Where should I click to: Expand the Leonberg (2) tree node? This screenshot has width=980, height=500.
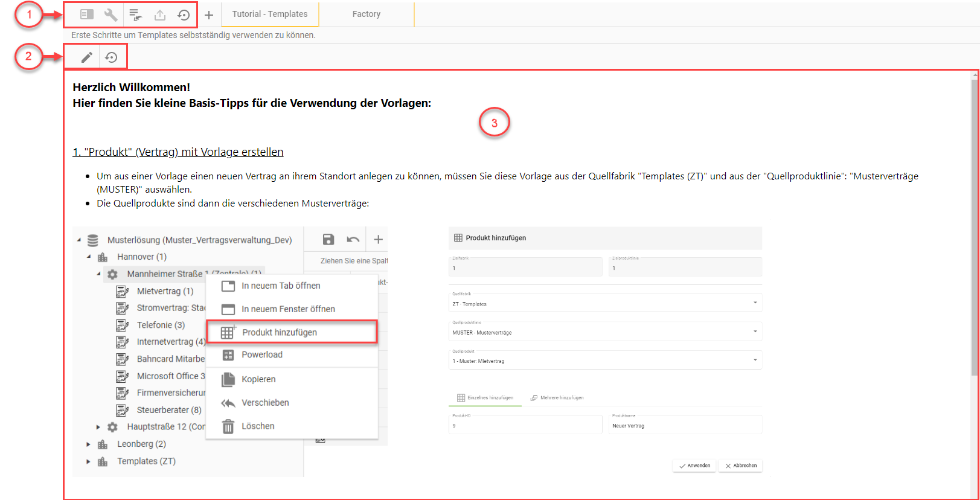[x=88, y=444]
